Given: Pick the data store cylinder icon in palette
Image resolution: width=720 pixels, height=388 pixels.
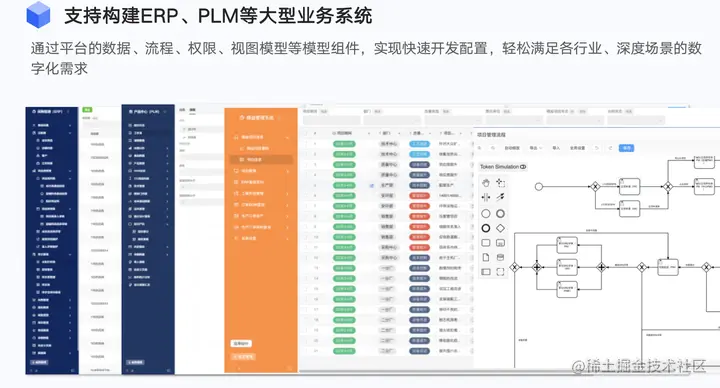Looking at the screenshot, I should pos(501,258).
